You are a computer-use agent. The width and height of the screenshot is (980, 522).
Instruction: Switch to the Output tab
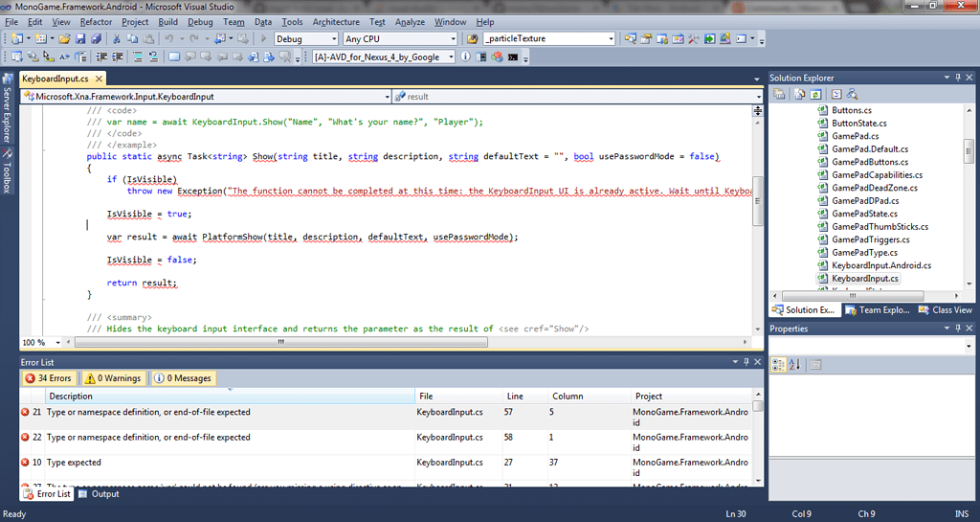99,494
